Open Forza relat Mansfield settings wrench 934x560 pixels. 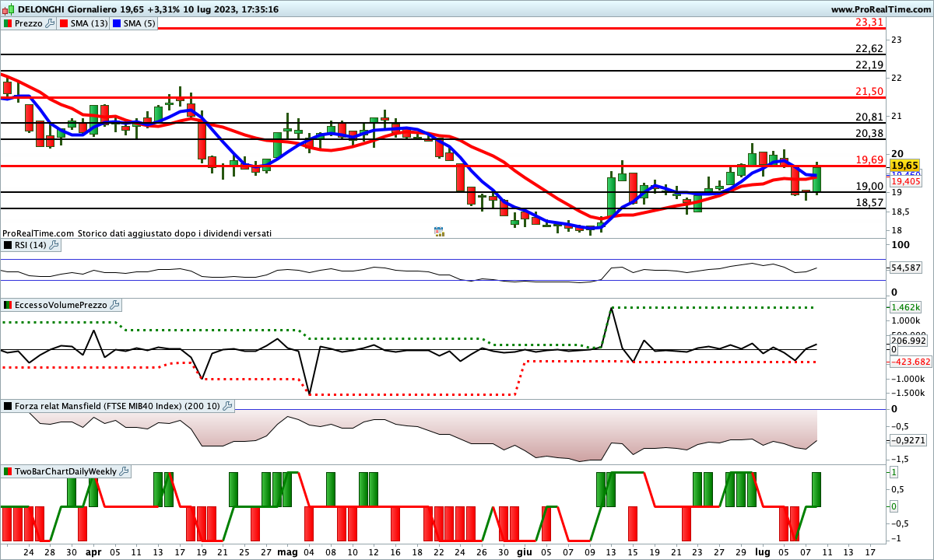[227, 405]
